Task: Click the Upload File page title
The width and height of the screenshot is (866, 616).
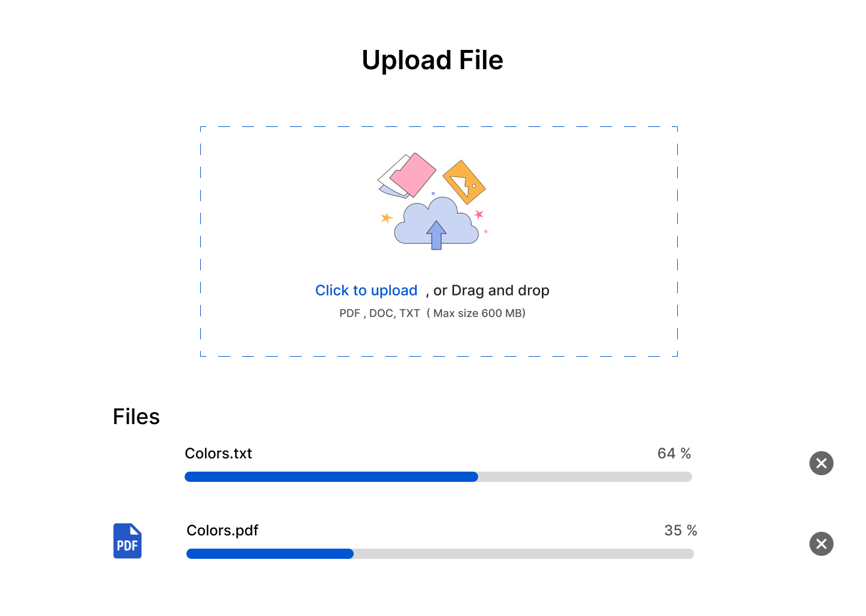Action: click(432, 60)
